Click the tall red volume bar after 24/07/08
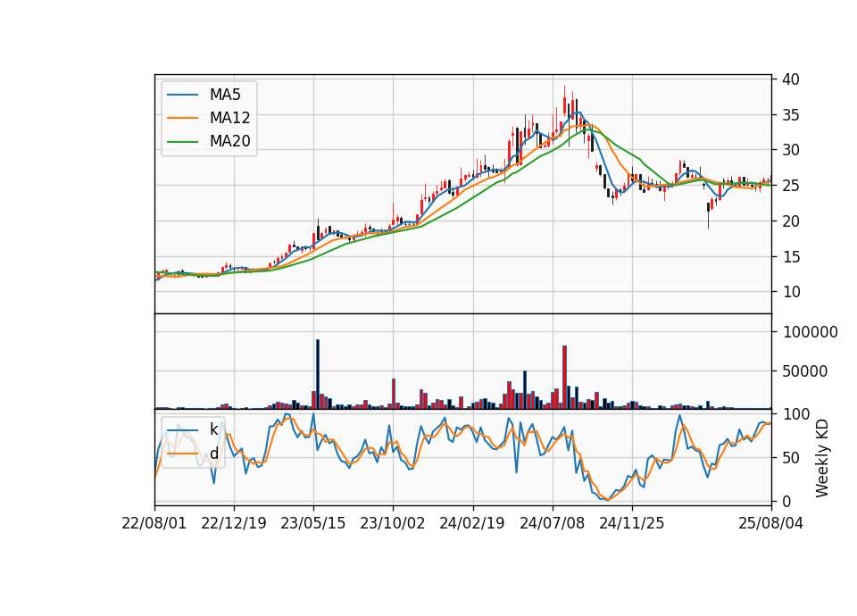 [564, 377]
